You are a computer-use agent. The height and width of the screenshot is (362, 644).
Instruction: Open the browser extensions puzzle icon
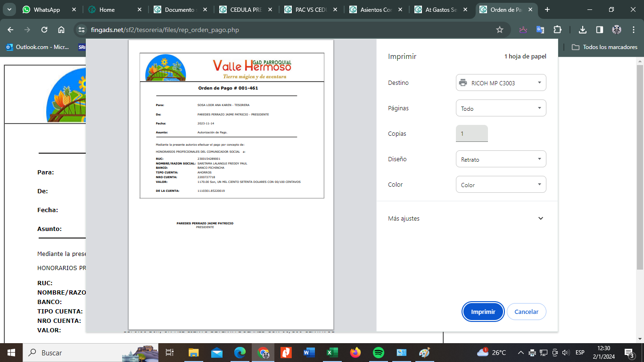557,30
